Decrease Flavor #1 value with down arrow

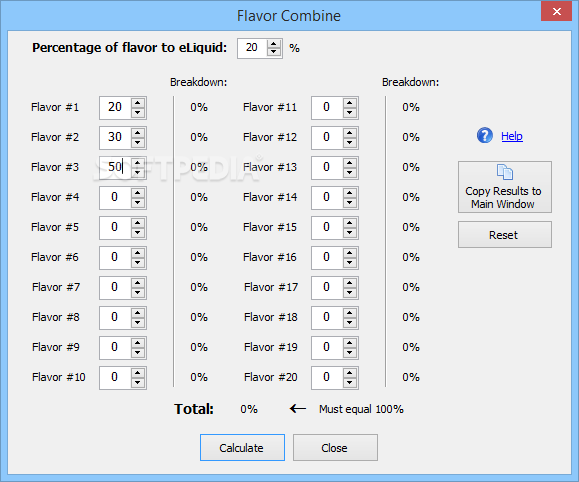point(138,113)
